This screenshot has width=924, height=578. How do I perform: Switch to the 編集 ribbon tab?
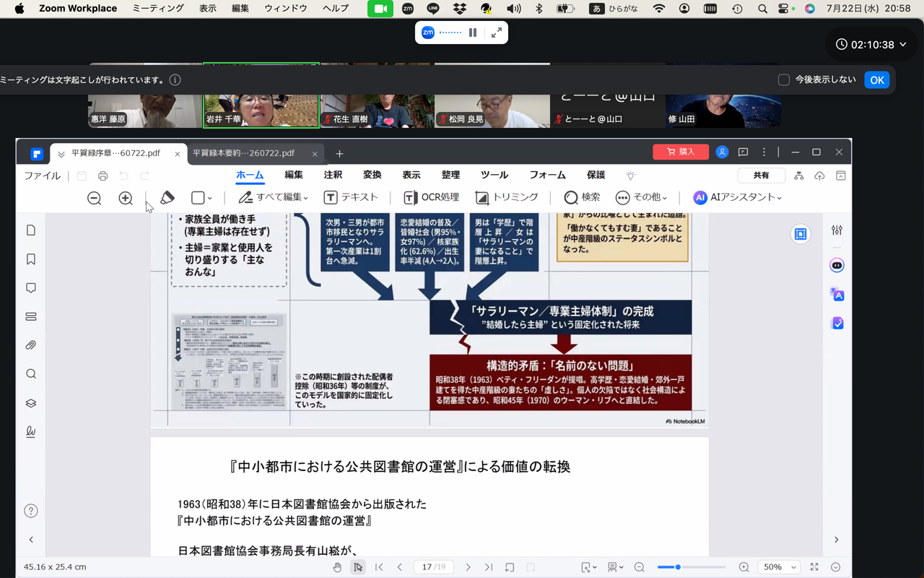click(x=294, y=175)
